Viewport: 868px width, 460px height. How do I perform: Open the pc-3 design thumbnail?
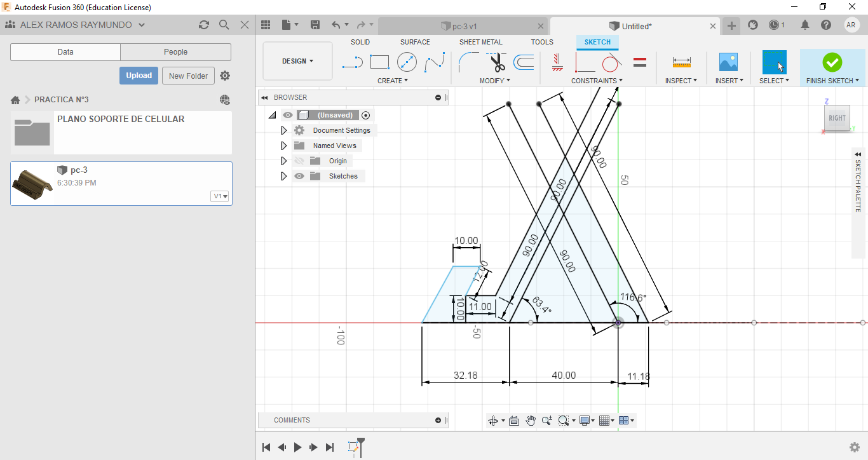(x=33, y=184)
